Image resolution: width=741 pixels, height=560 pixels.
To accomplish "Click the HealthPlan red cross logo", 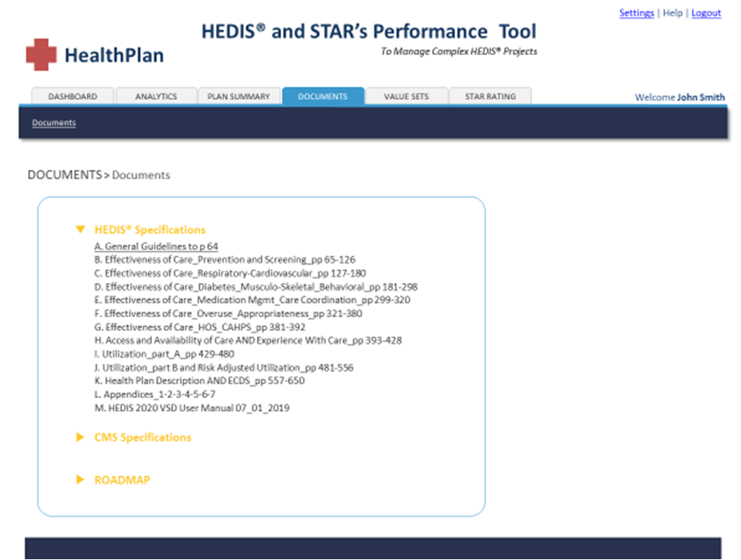I will pos(41,54).
